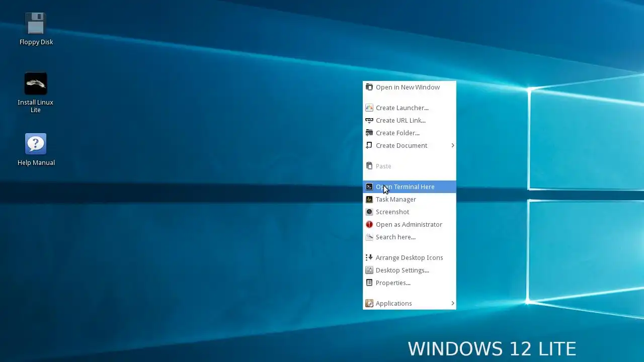
Task: Click the Create URL Link icon
Action: coord(369,120)
